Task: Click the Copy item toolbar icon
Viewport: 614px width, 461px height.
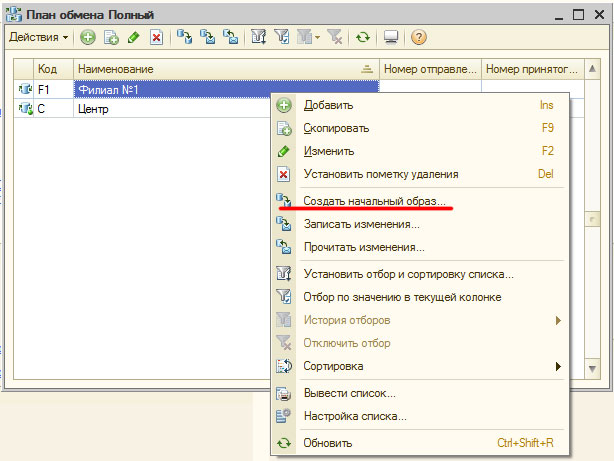Action: pyautogui.click(x=110, y=37)
